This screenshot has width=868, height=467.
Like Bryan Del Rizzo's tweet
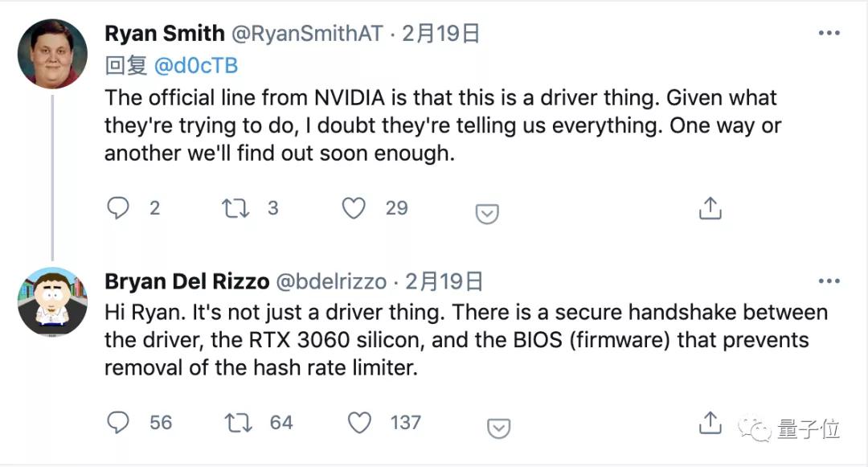coord(359,422)
